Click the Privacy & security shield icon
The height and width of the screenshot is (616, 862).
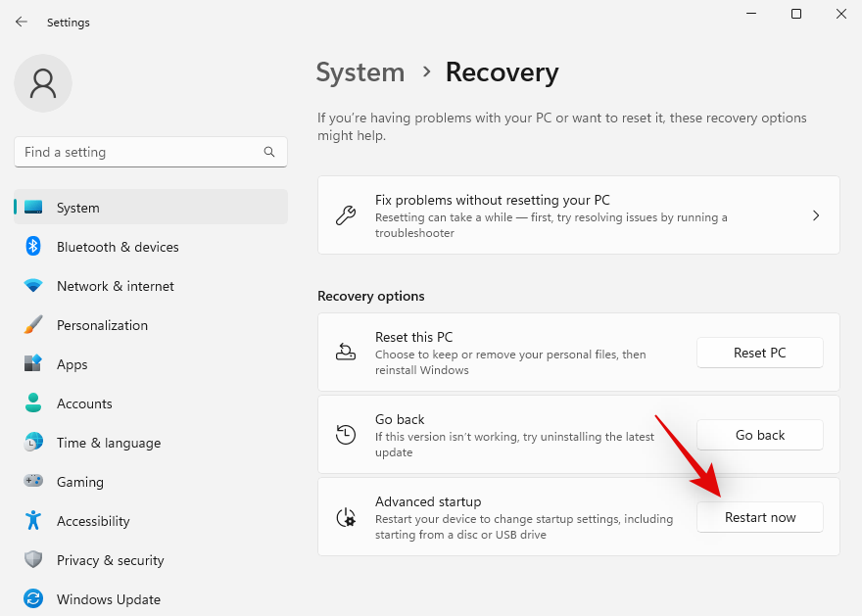click(x=33, y=560)
